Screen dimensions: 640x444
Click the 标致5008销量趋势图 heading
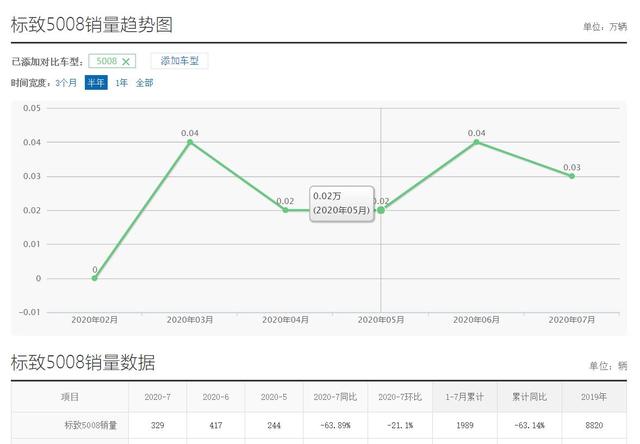click(92, 24)
